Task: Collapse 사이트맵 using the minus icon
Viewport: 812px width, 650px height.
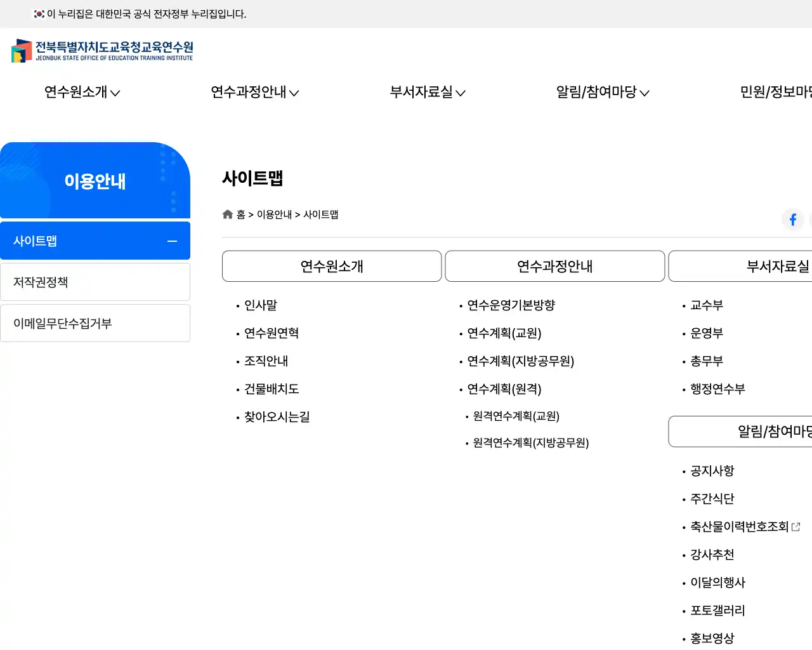Action: tap(171, 241)
